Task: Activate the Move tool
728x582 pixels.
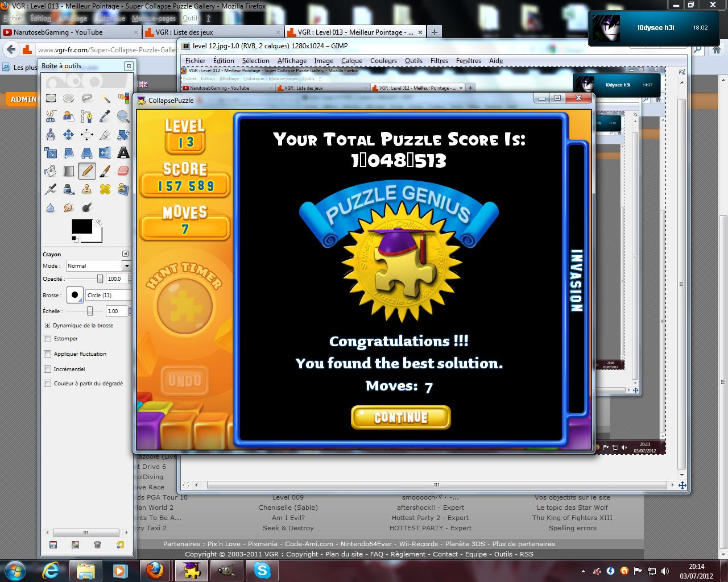Action: [x=68, y=135]
